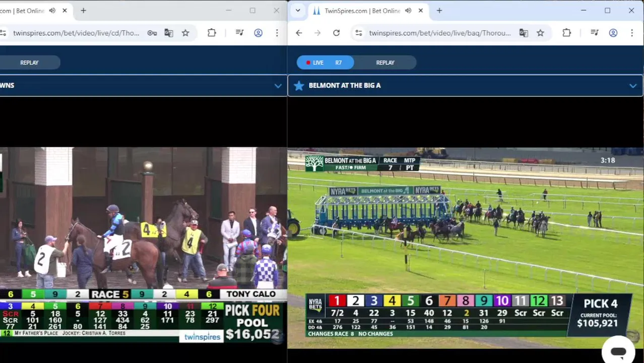
Task: Click REPLAY tab in left window
Action: 29,63
